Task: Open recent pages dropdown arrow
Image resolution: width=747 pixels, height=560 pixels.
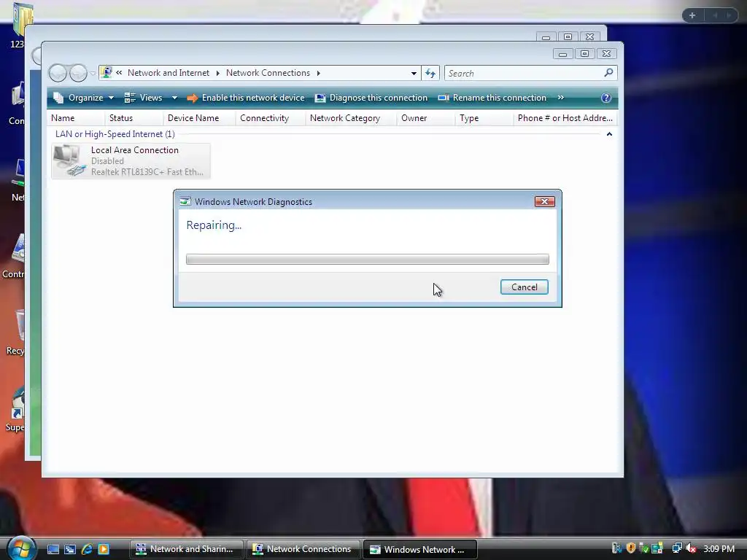Action: [x=93, y=74]
